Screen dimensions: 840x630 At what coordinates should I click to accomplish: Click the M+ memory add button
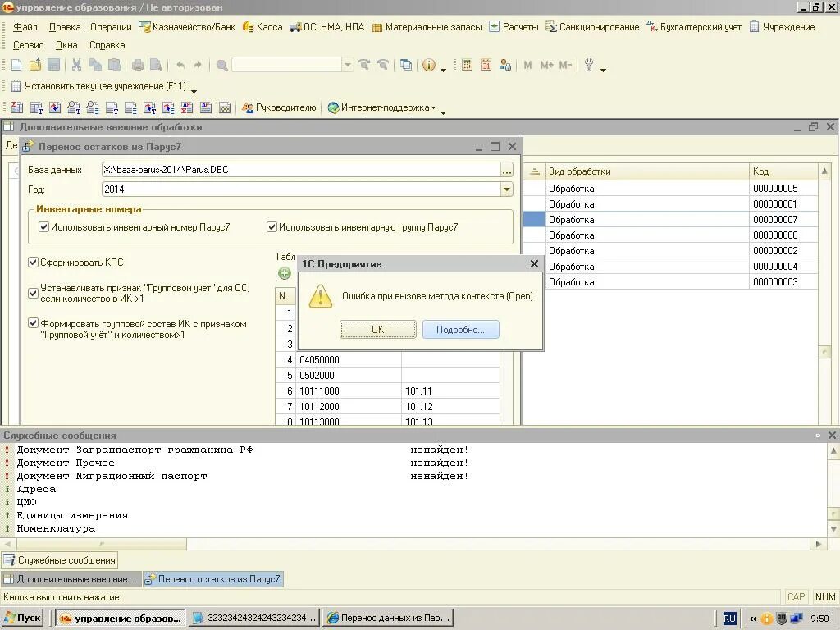click(547, 65)
